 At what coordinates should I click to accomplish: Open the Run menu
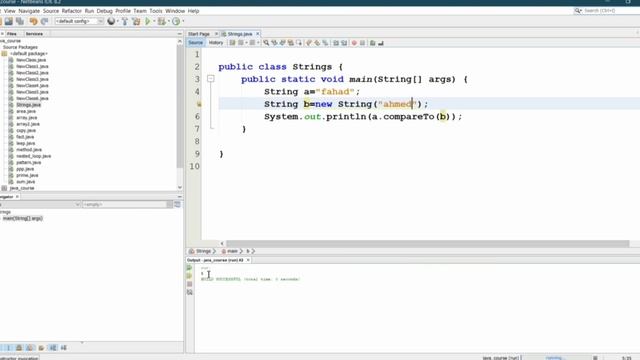coord(89,11)
